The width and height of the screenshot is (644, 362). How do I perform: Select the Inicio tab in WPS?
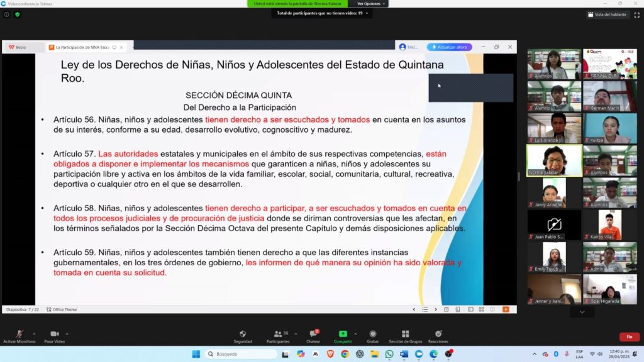pyautogui.click(x=18, y=47)
